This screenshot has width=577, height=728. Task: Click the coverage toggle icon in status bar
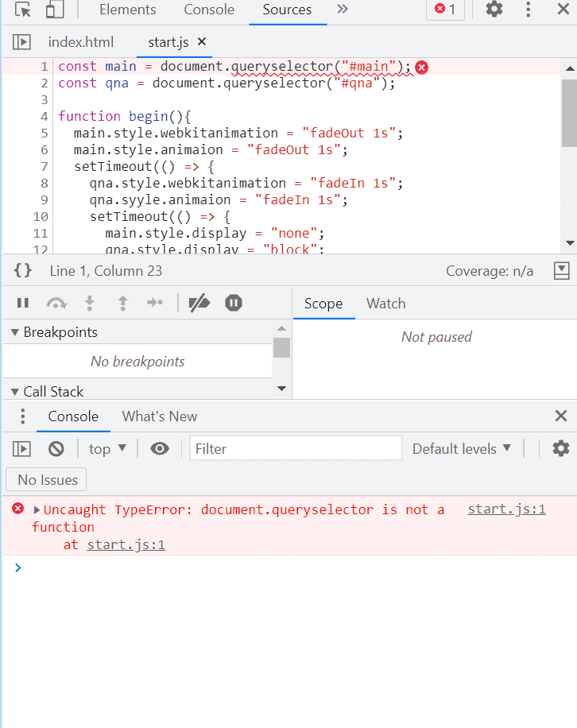tap(561, 271)
